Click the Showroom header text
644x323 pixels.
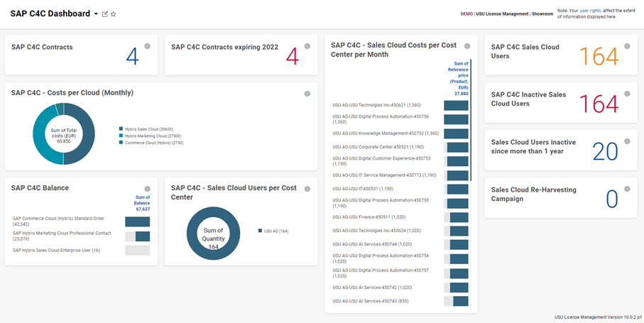coord(542,14)
